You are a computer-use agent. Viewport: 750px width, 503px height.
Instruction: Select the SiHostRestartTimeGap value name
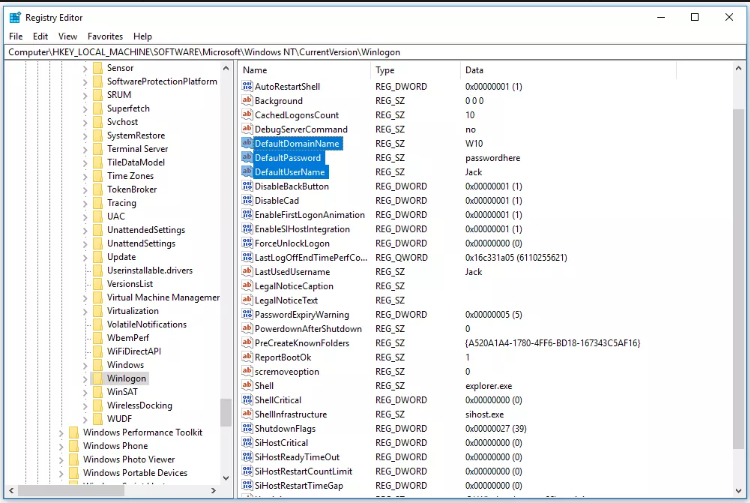(299, 485)
